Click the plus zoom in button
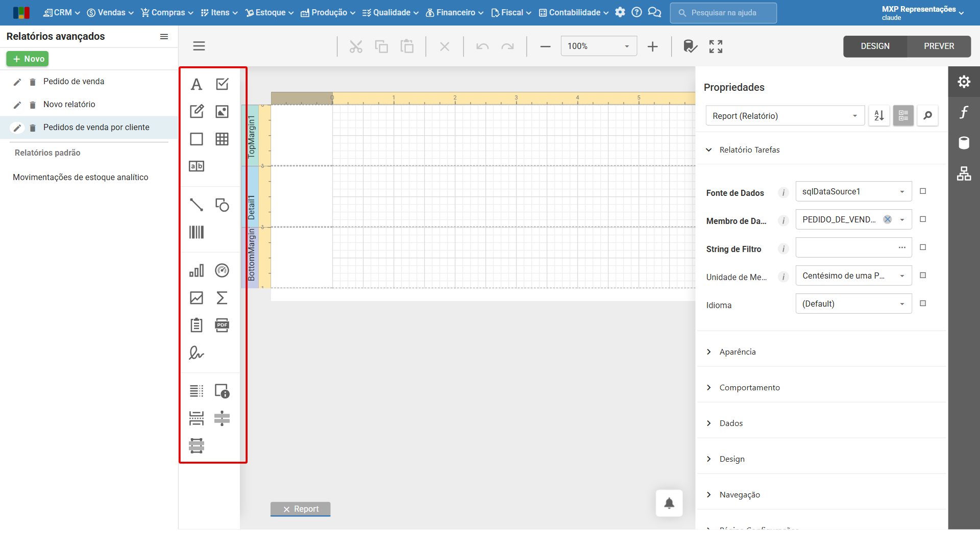 point(652,46)
